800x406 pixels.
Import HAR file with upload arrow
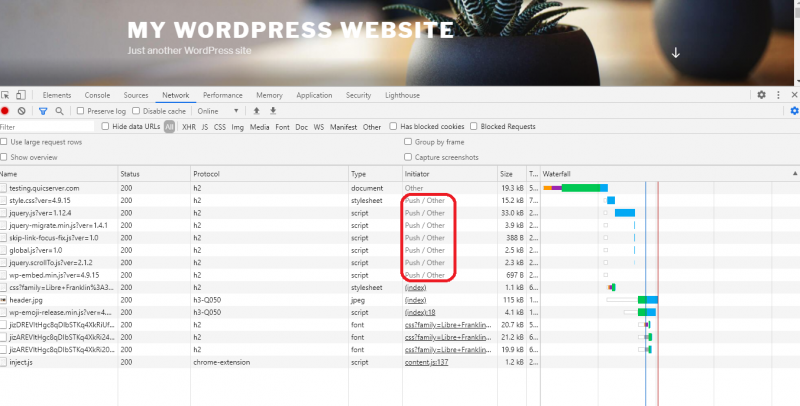point(257,111)
